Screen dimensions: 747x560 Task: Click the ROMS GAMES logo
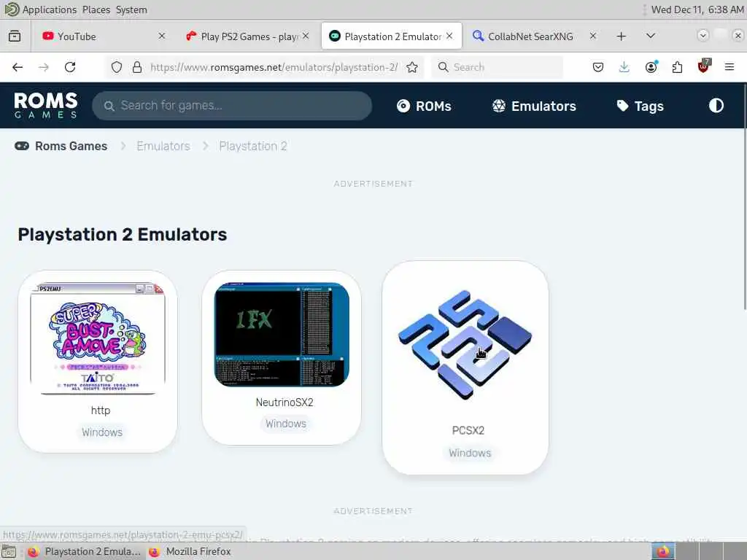pos(46,105)
